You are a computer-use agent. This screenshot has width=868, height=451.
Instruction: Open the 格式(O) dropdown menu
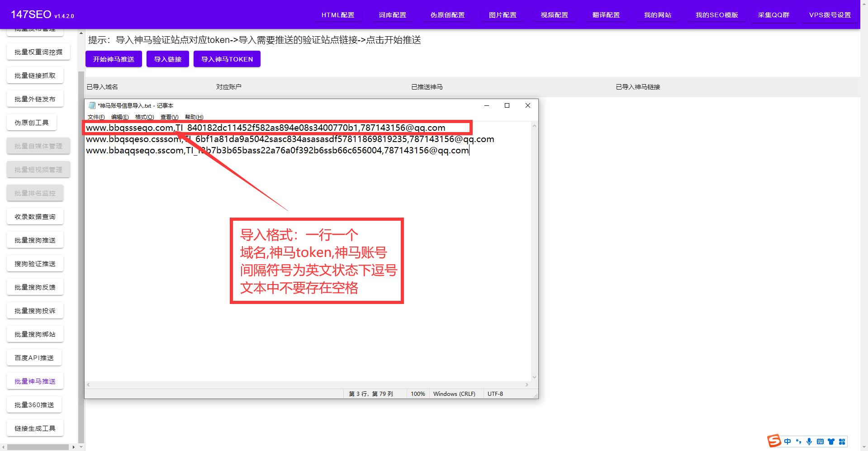(x=143, y=117)
